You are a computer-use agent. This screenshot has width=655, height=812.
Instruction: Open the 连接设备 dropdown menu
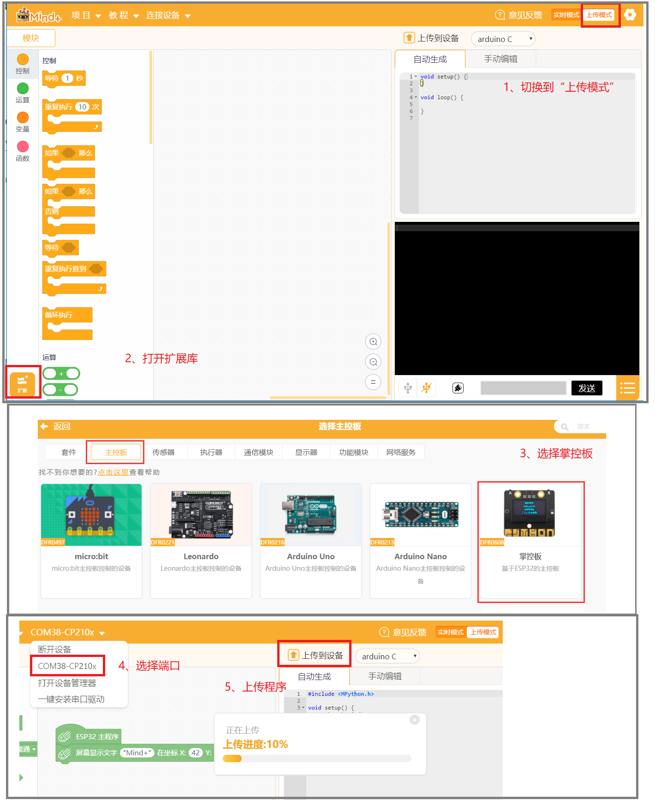click(168, 15)
